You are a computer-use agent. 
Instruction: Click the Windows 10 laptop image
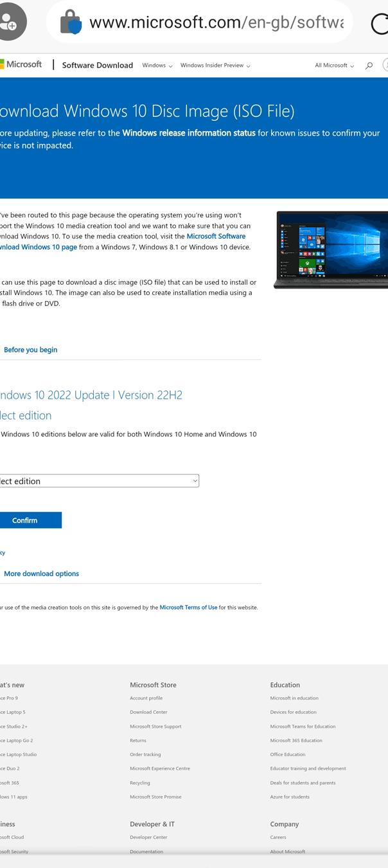tap(331, 249)
